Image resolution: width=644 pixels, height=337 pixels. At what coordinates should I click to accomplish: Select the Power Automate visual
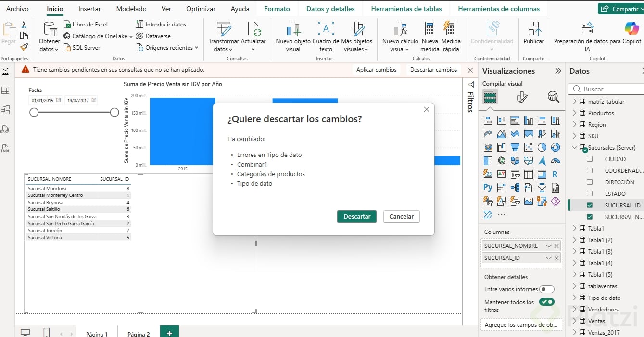tap(488, 215)
